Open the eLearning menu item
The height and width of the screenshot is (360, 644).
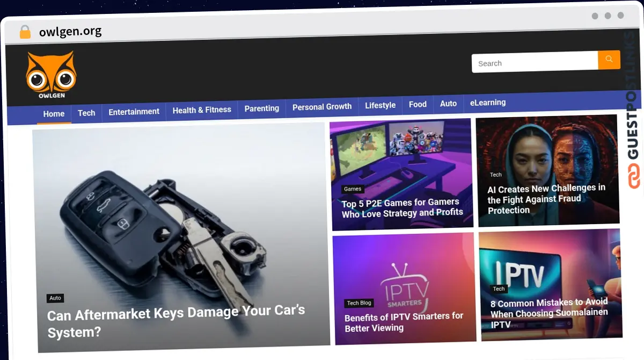tap(488, 102)
